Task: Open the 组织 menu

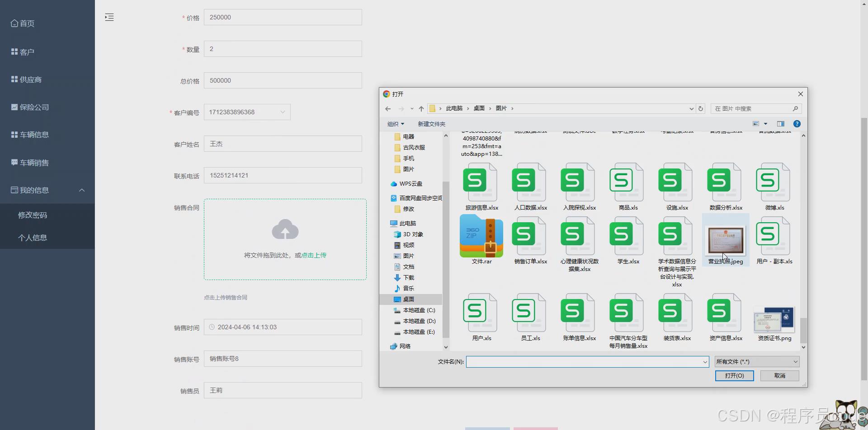Action: (x=396, y=124)
